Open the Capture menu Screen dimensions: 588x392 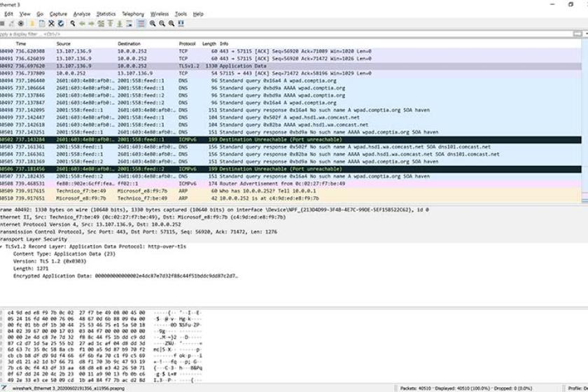pos(58,14)
